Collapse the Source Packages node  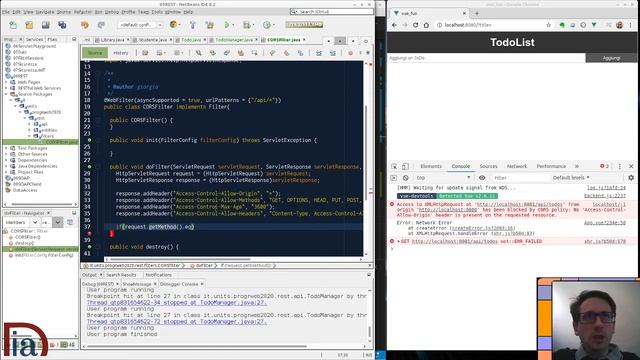7,94
